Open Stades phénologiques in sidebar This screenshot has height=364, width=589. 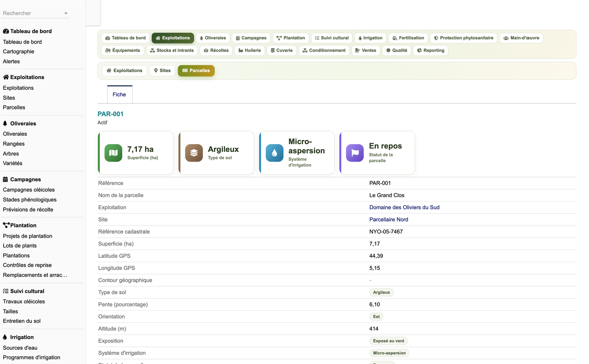pos(30,200)
